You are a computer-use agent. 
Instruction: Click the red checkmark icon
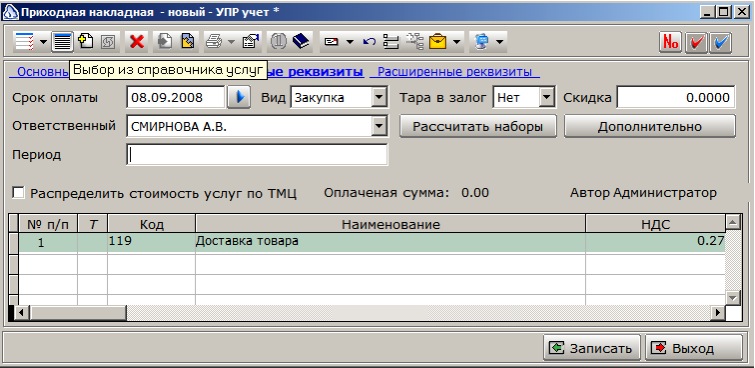pos(696,42)
